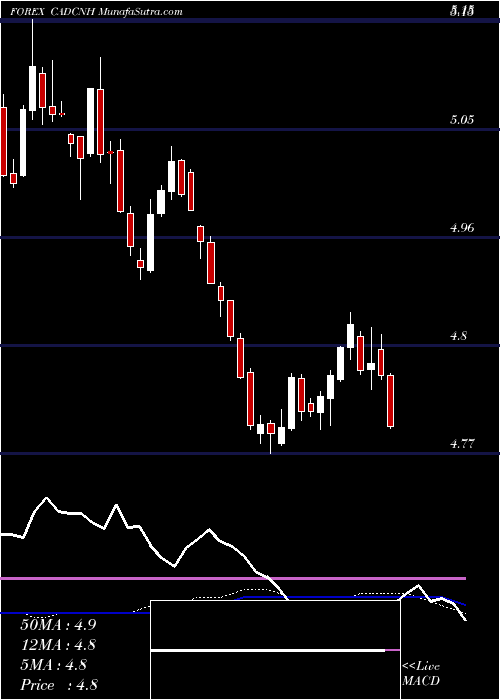Select the 4.96 price axis label

462,228
